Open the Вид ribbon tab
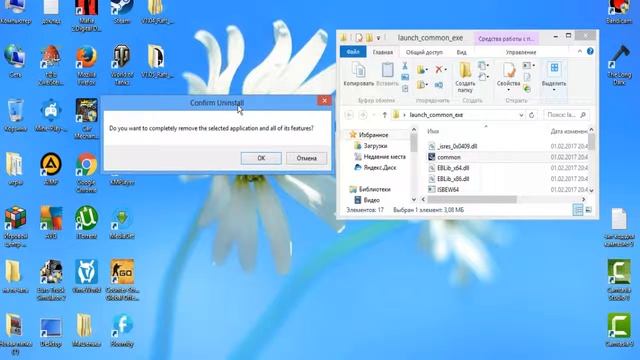640x360 pixels. pos(461,52)
